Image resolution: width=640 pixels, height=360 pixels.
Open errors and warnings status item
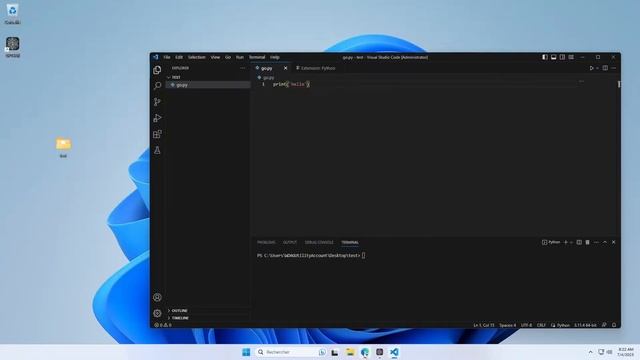[163, 325]
